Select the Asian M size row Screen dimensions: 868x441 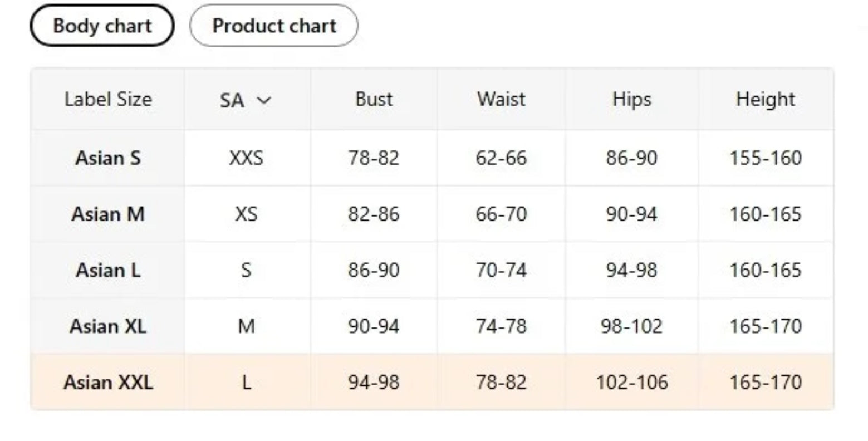pyautogui.click(x=108, y=214)
